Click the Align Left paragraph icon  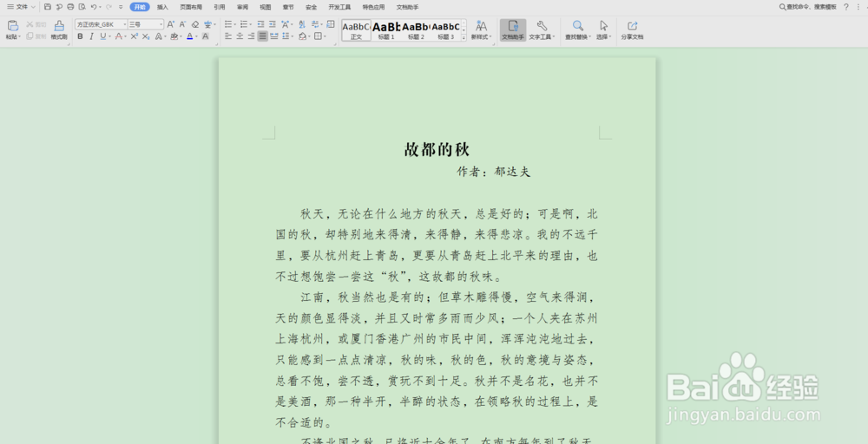click(228, 36)
